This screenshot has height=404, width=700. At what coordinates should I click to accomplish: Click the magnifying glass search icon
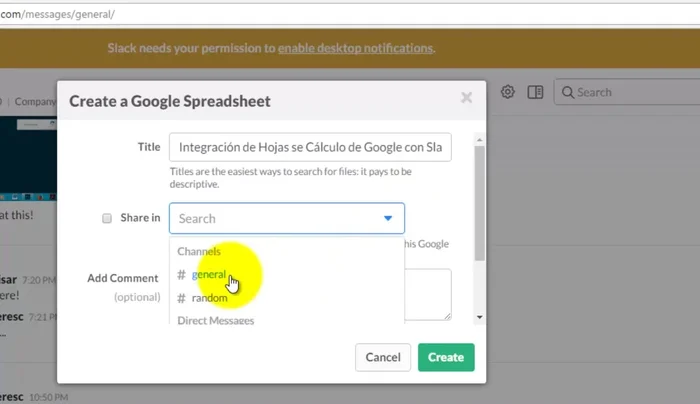(x=567, y=92)
